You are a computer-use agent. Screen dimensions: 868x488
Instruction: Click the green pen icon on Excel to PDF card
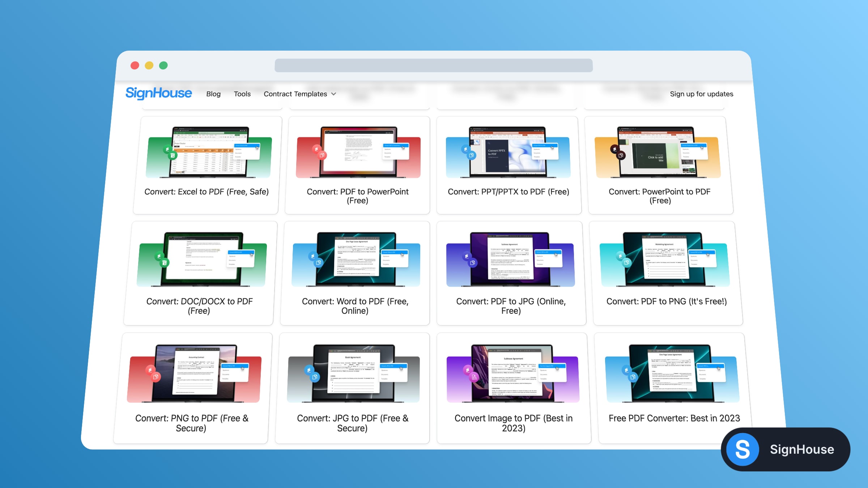pyautogui.click(x=167, y=150)
